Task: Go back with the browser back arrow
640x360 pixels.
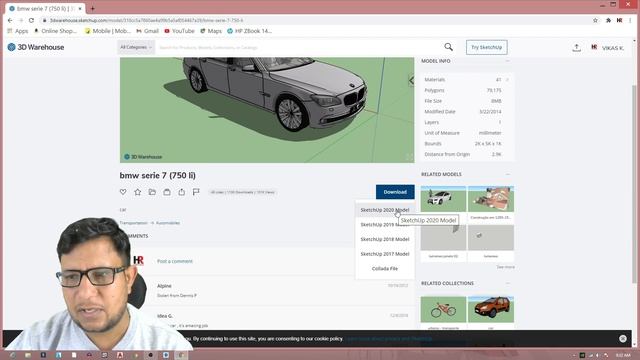Action: pyautogui.click(x=10, y=20)
